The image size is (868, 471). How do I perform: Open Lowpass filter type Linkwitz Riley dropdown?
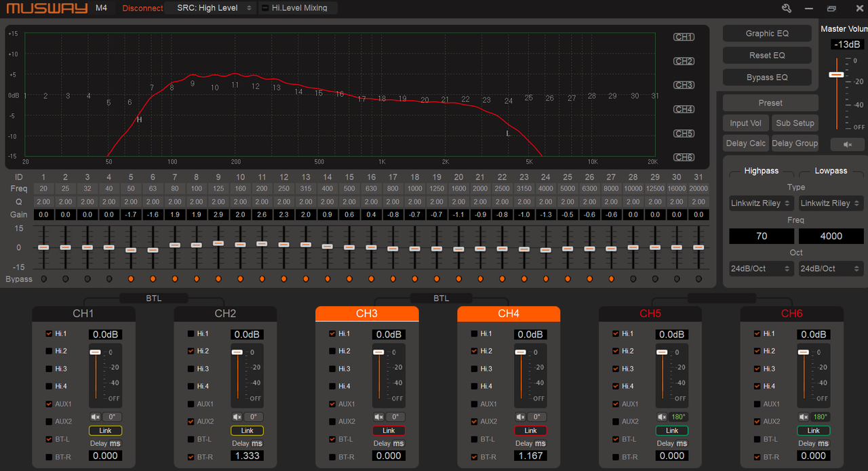click(x=831, y=203)
